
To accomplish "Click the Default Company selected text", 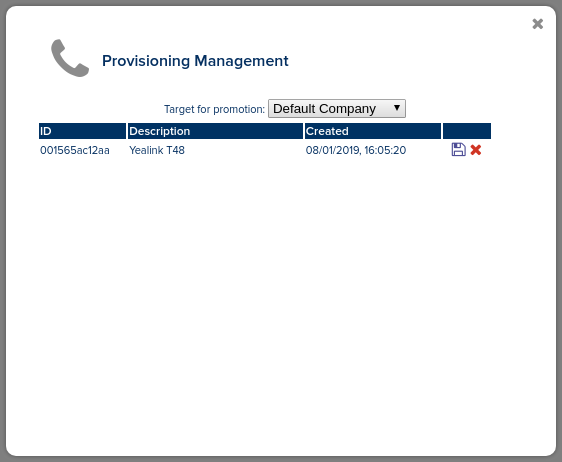I will [x=324, y=109].
